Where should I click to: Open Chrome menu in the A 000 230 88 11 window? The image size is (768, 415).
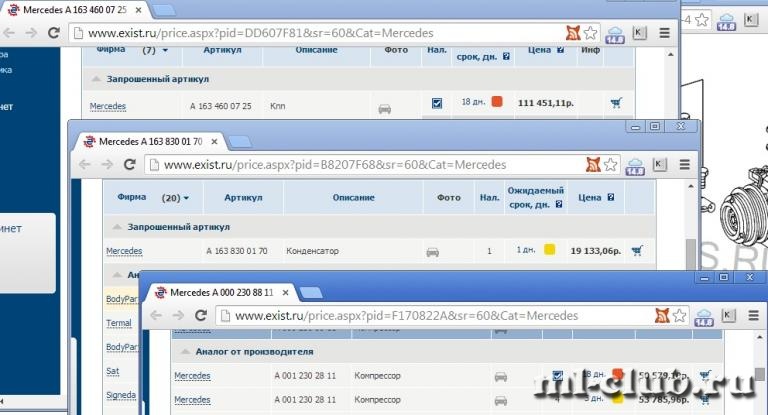tap(753, 316)
